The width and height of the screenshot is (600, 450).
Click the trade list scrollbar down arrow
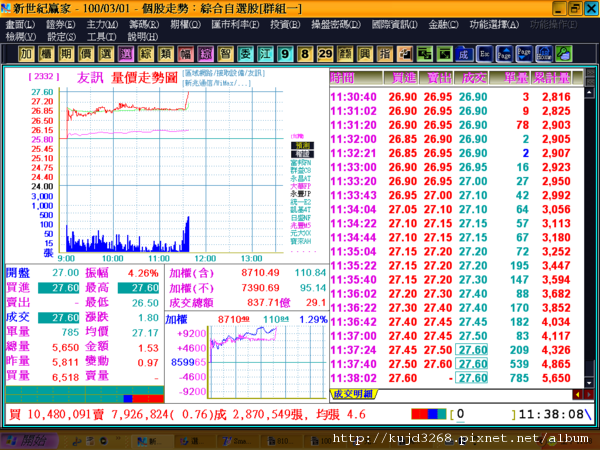click(x=589, y=382)
